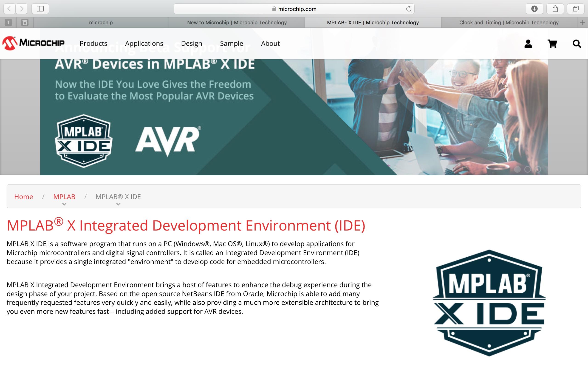This screenshot has width=588, height=367.
Task: Reload the page with refresh icon
Action: (408, 9)
